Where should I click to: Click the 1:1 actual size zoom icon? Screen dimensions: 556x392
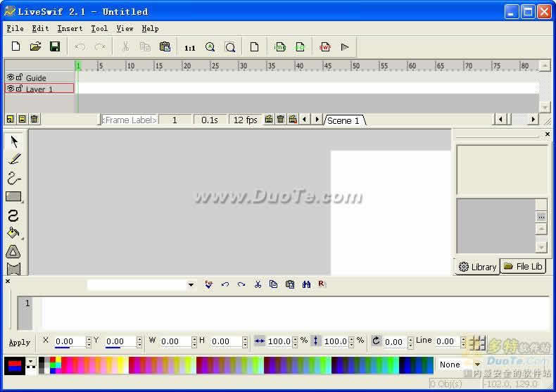tap(189, 48)
